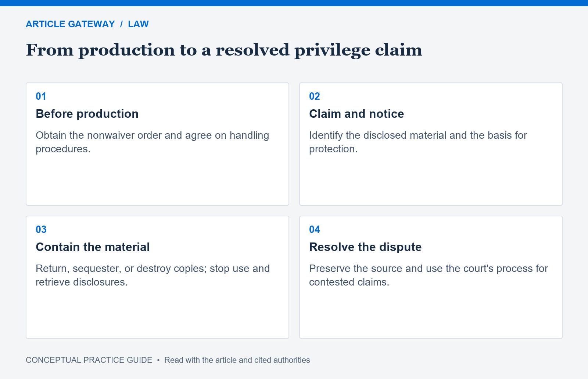Image resolution: width=588 pixels, height=379 pixels.
Task: Click the text about obtaining the nonwaiver order
Action: coord(152,142)
